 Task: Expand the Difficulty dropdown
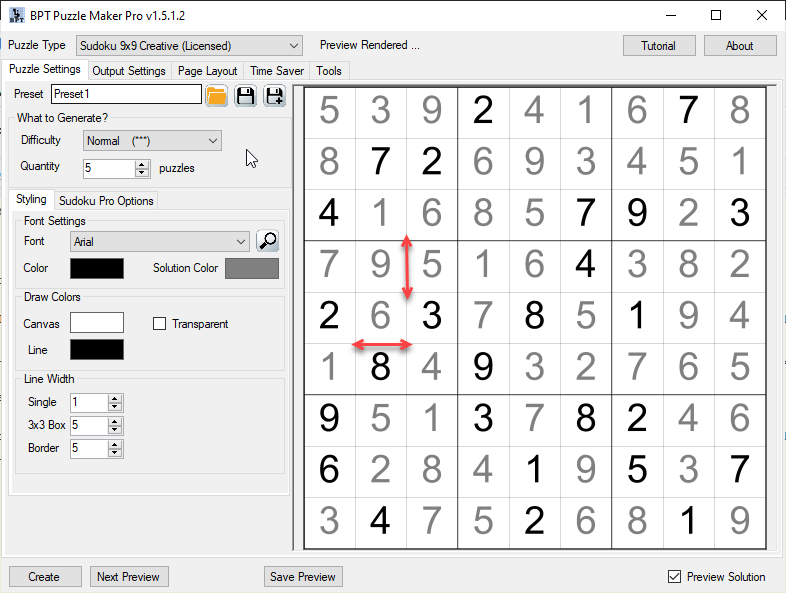(x=213, y=141)
